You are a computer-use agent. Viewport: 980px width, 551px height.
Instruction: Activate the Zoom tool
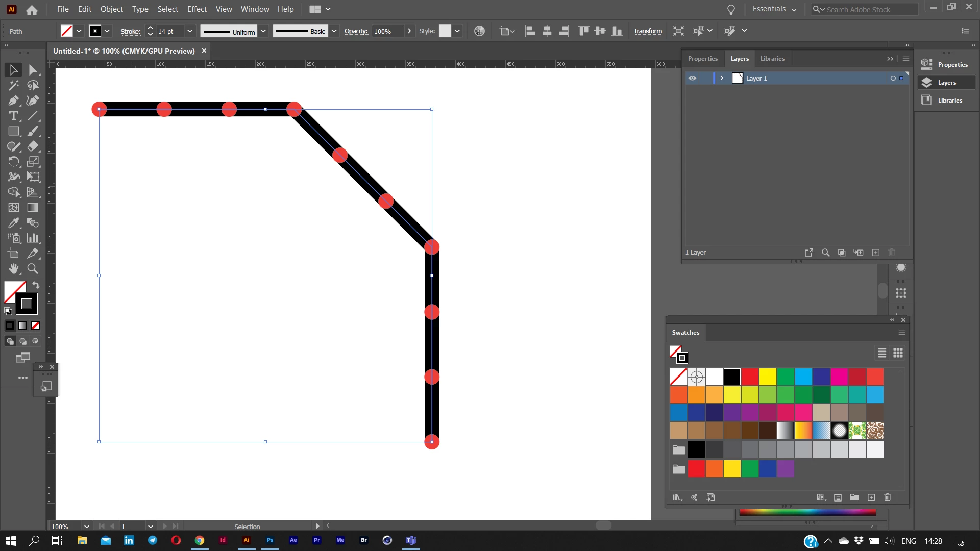pyautogui.click(x=33, y=269)
